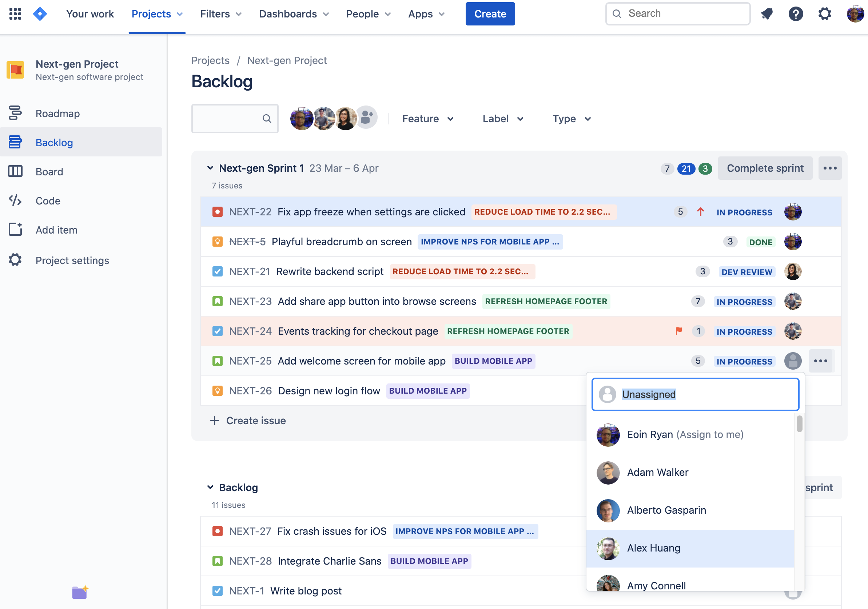Screen dimensions: 868x609
Task: Click the add people avatar icon
Action: pos(366,118)
